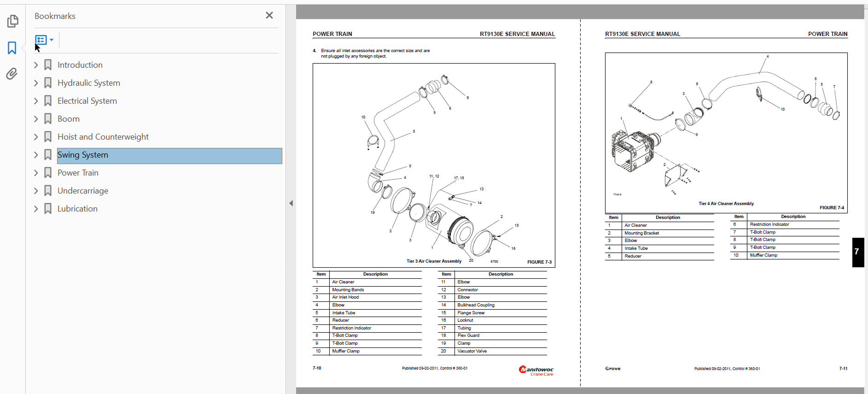868x394 pixels.
Task: Open the Electrical System bookmark
Action: 87,101
